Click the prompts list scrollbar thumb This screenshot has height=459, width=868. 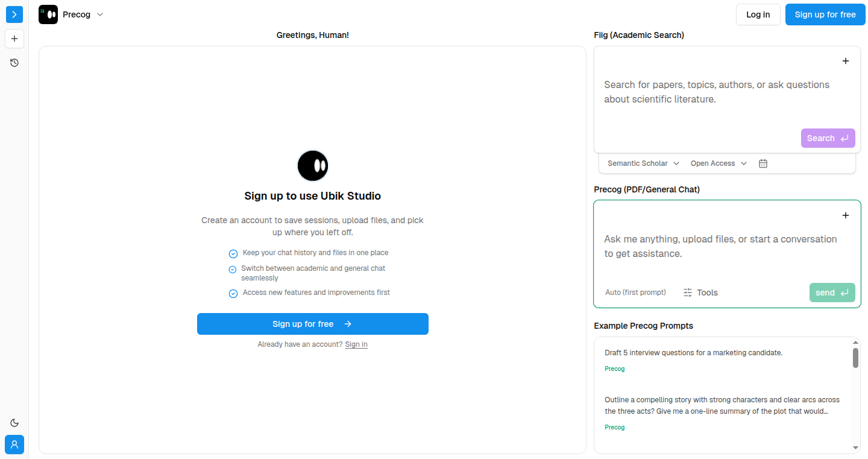[855, 358]
